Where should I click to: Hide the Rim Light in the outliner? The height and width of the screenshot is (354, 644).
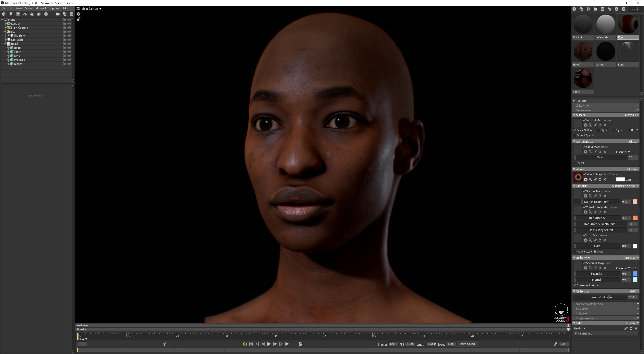[69, 40]
